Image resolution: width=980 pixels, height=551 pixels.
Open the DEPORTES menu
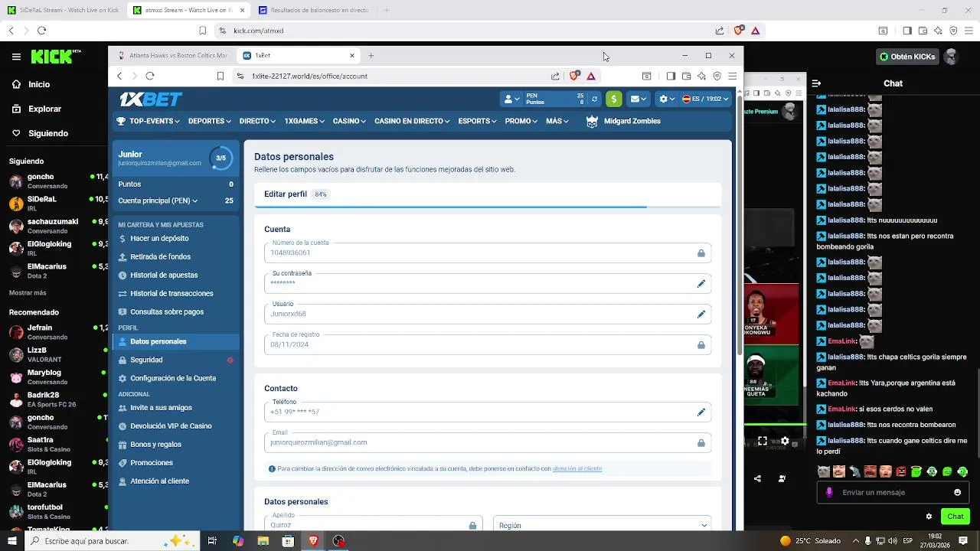(210, 121)
